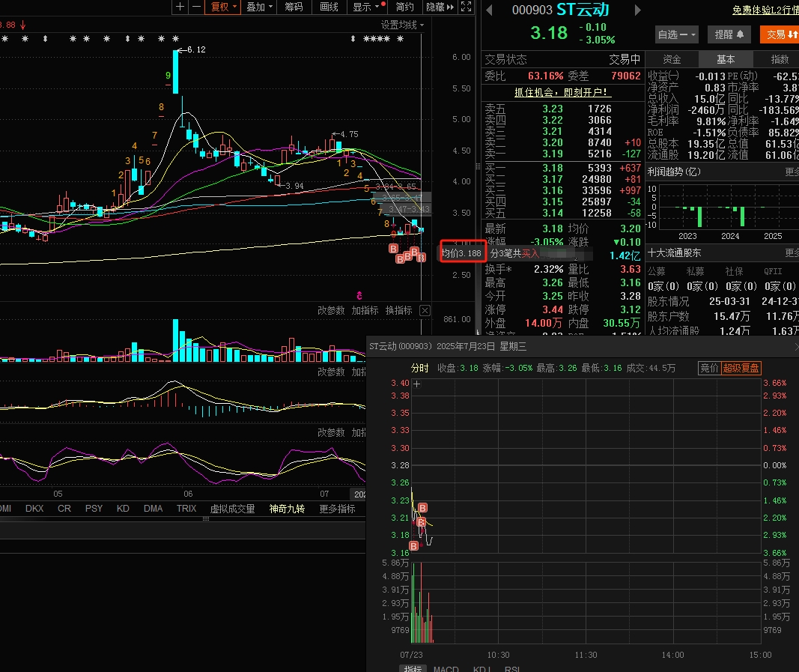Image resolution: width=799 pixels, height=672 pixels.
Task: Select the KD indicator tab
Action: [x=123, y=509]
